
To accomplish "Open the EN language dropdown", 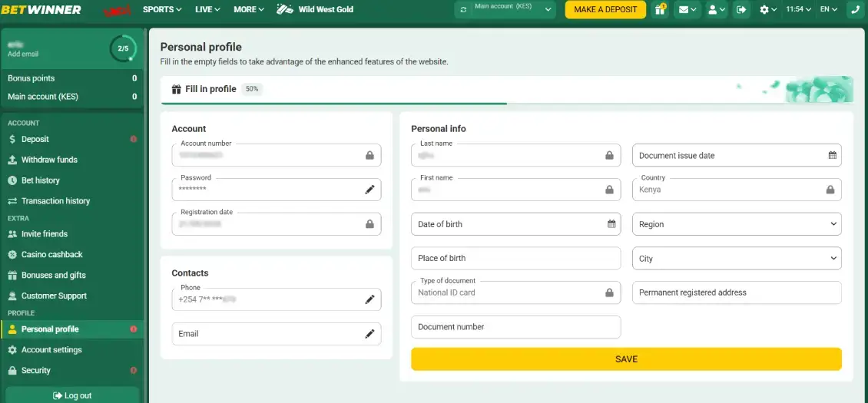I will tap(829, 9).
